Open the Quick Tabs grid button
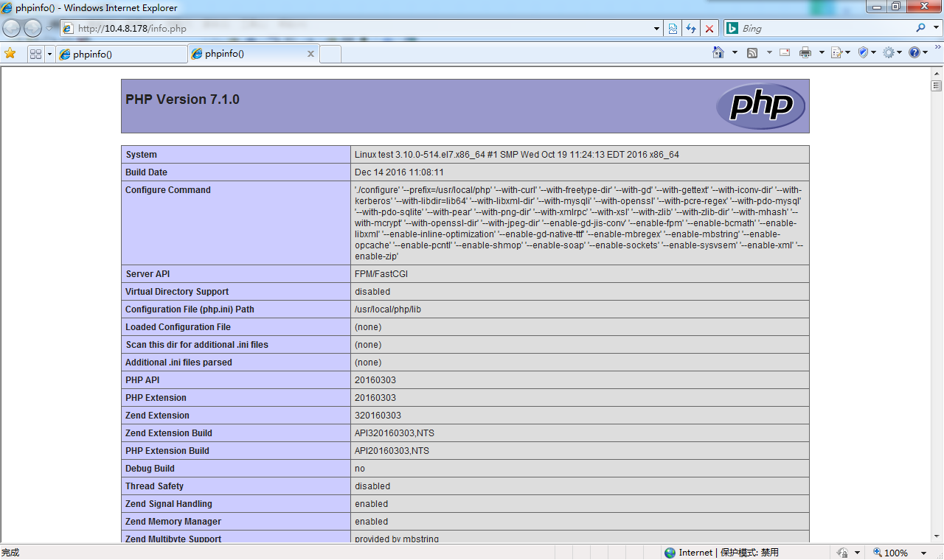Screen dimensions: 944x560 pyautogui.click(x=35, y=54)
